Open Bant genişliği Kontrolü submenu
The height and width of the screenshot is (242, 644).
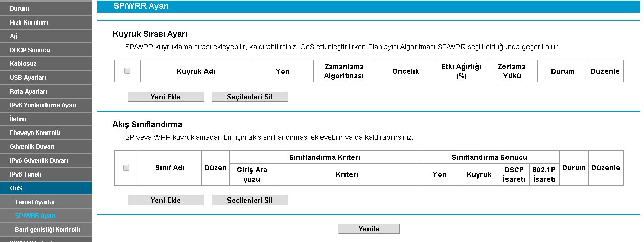click(48, 230)
